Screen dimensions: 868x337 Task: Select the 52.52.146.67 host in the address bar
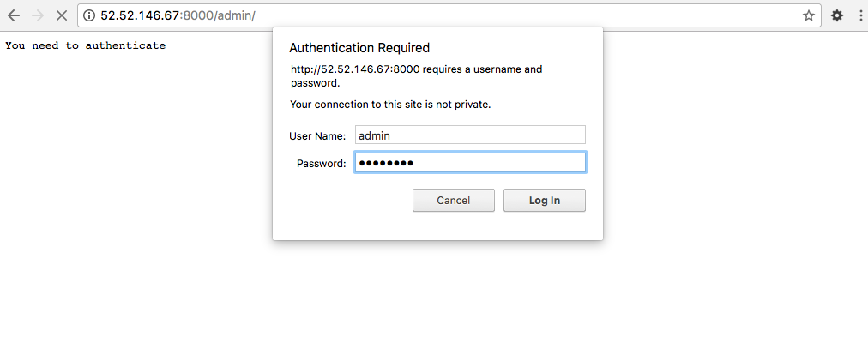click(x=141, y=15)
